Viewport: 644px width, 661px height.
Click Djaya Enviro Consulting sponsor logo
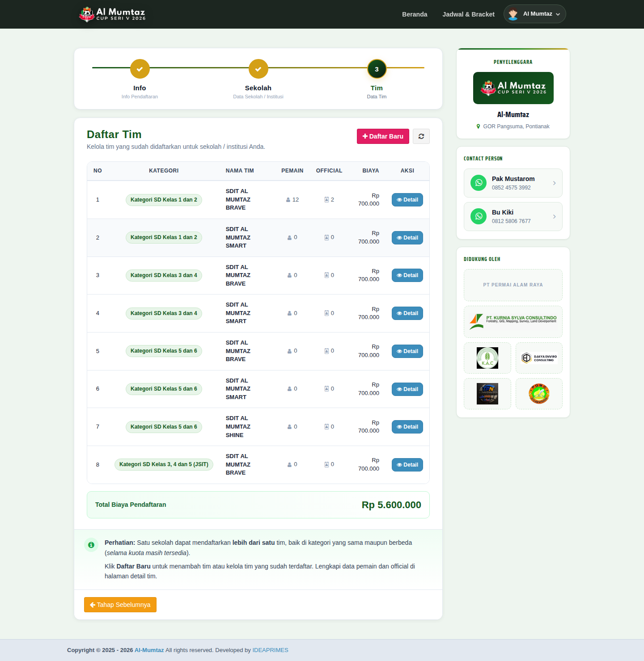(539, 358)
